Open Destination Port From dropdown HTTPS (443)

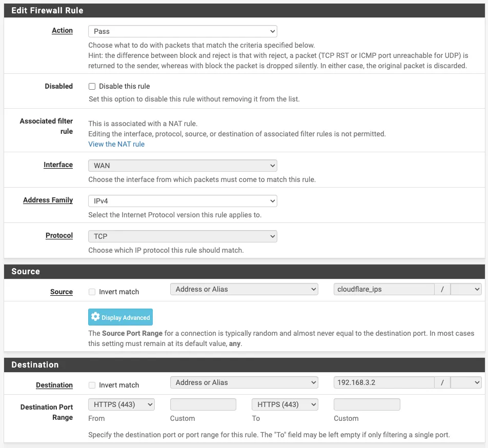click(x=121, y=404)
